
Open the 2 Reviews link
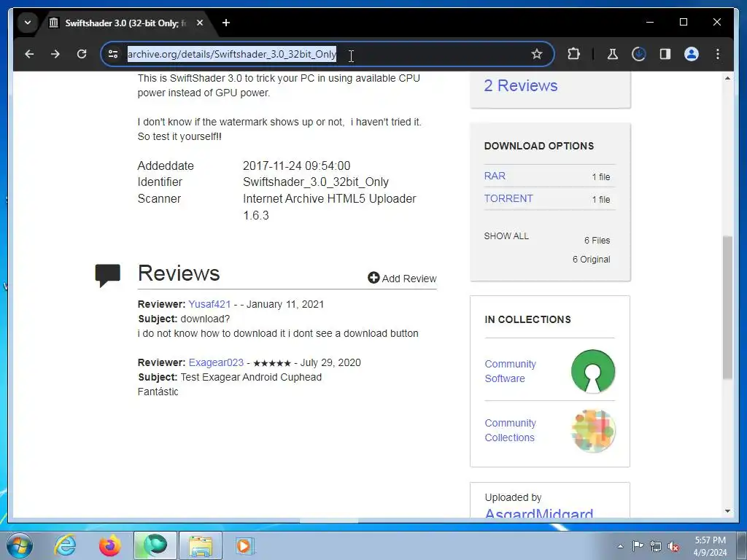coord(521,86)
